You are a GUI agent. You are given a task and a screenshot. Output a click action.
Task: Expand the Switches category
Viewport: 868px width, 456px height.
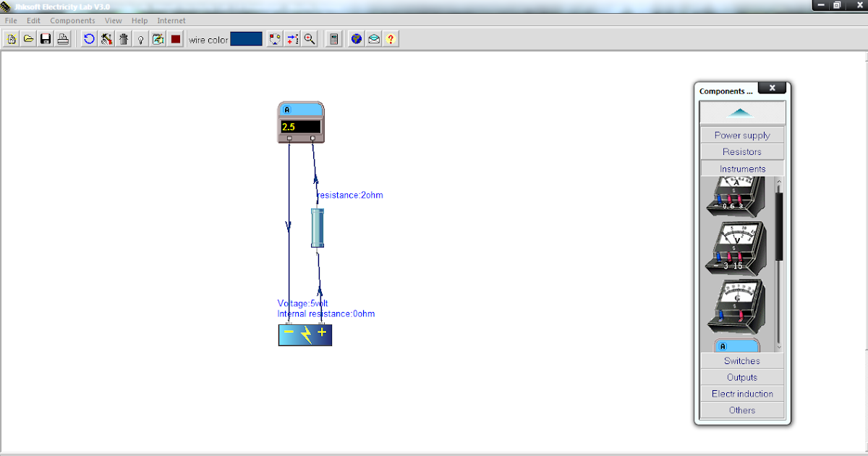coord(741,360)
